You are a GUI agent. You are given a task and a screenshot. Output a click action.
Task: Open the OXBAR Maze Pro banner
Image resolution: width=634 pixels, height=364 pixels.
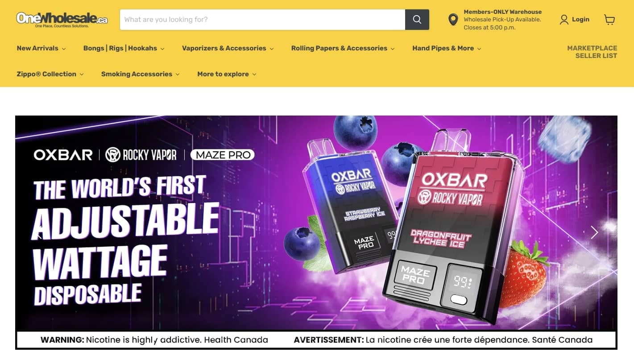316,232
